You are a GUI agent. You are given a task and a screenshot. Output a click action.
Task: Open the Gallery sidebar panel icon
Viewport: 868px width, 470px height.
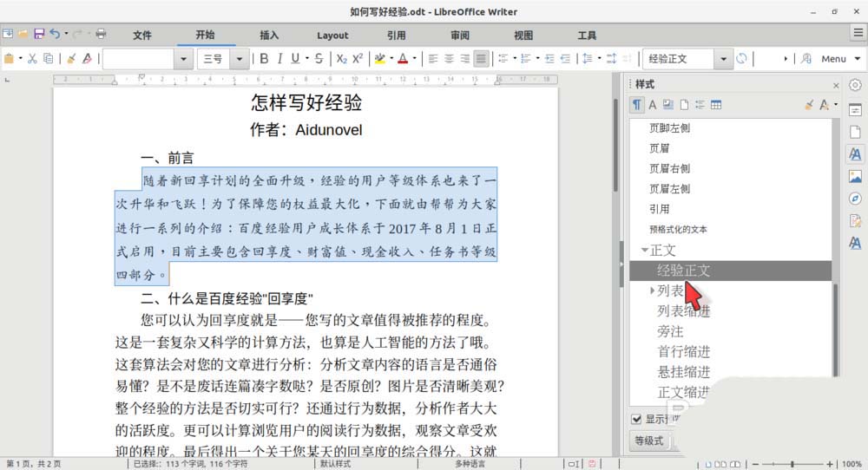click(855, 176)
